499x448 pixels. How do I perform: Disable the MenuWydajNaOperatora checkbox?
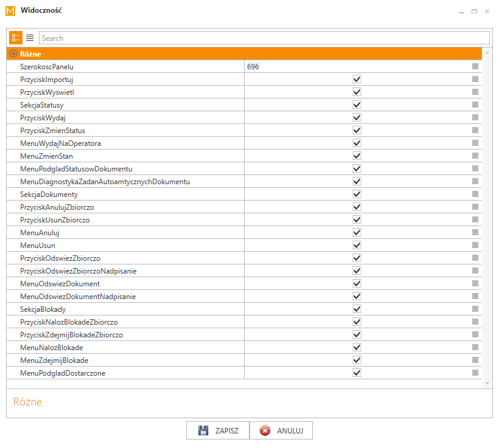357,143
